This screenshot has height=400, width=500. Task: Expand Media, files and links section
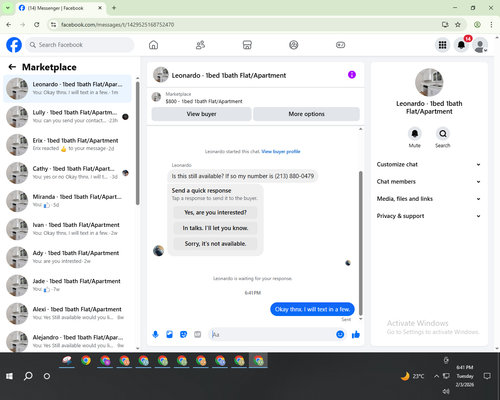pyautogui.click(x=429, y=199)
